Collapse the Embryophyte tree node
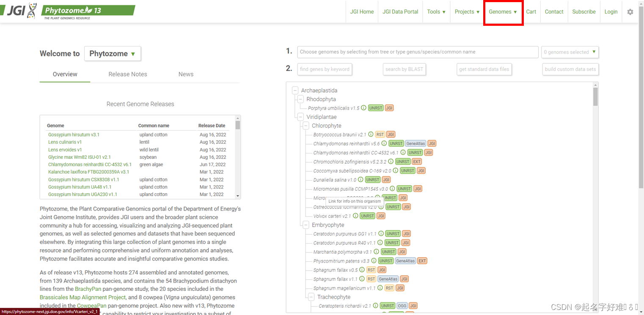644x315 pixels. pyautogui.click(x=306, y=225)
